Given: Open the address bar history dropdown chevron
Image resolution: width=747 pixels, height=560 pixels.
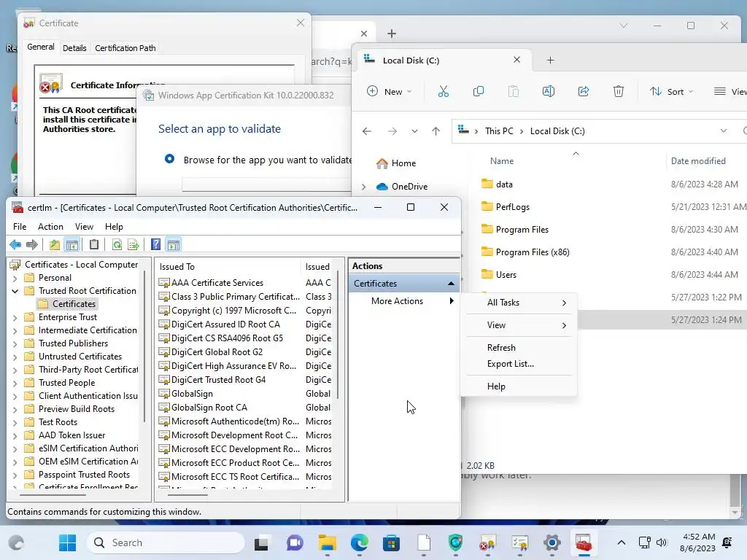Looking at the screenshot, I should tap(724, 131).
